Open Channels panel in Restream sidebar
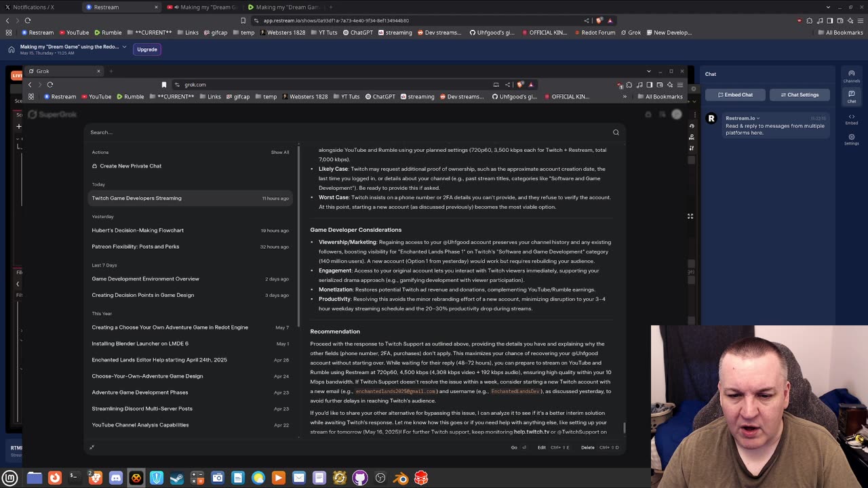868x488 pixels. coord(852,76)
